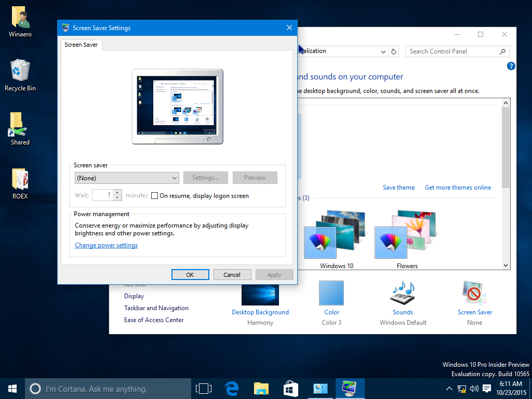Click the Desktop Background text link
The height and width of the screenshot is (399, 532).
[x=260, y=312]
